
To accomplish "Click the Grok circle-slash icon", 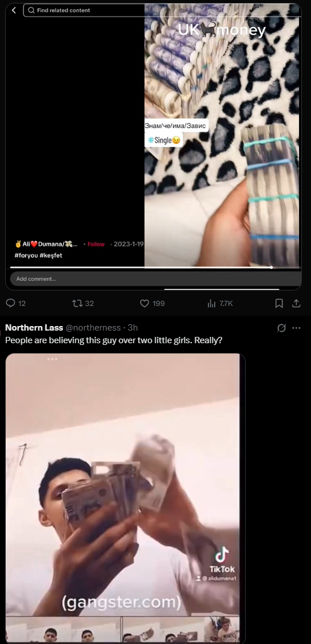I will (281, 328).
